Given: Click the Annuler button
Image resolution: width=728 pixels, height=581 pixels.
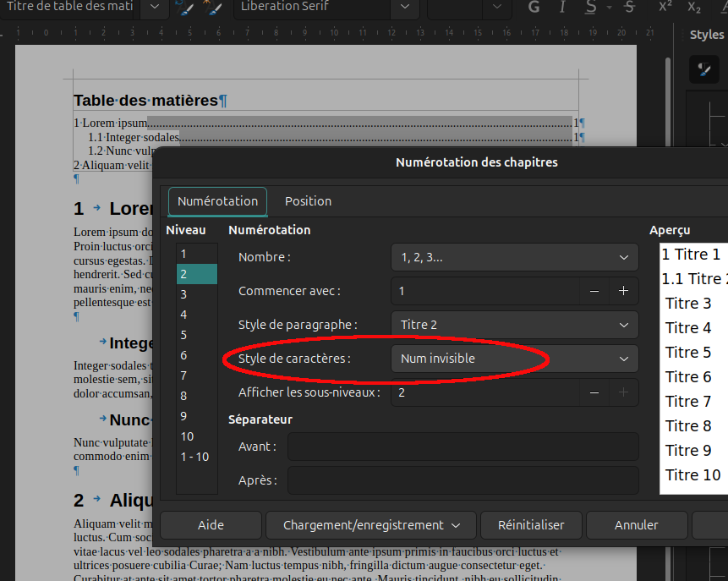Looking at the screenshot, I should pos(636,525).
